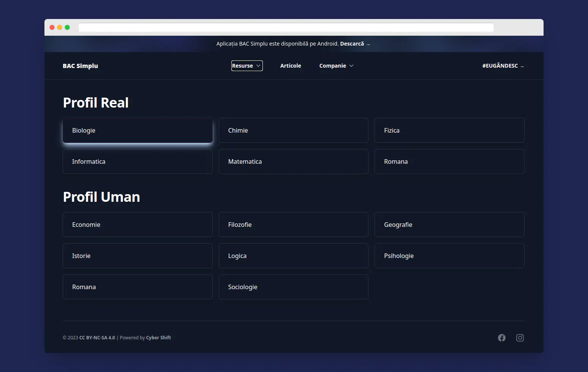Viewport: 588px width, 372px height.
Task: Open Informatica under Profil Real
Action: click(x=138, y=161)
